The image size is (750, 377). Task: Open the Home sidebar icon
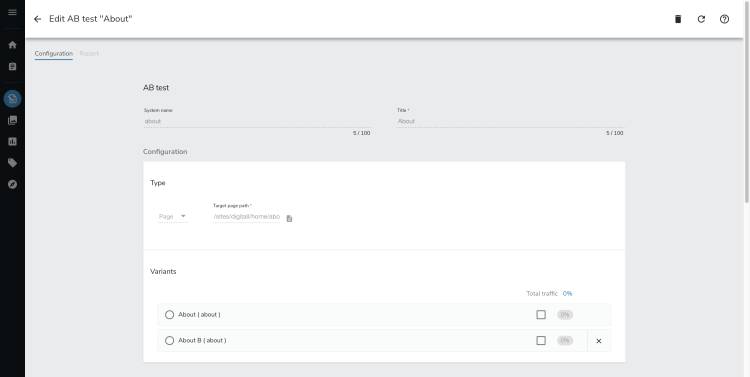[x=12, y=45]
